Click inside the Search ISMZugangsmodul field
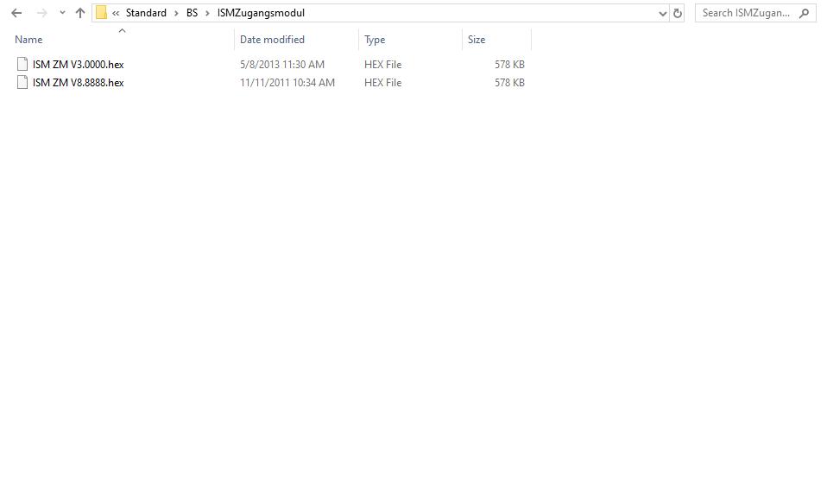This screenshot has width=827, height=504. click(x=748, y=13)
